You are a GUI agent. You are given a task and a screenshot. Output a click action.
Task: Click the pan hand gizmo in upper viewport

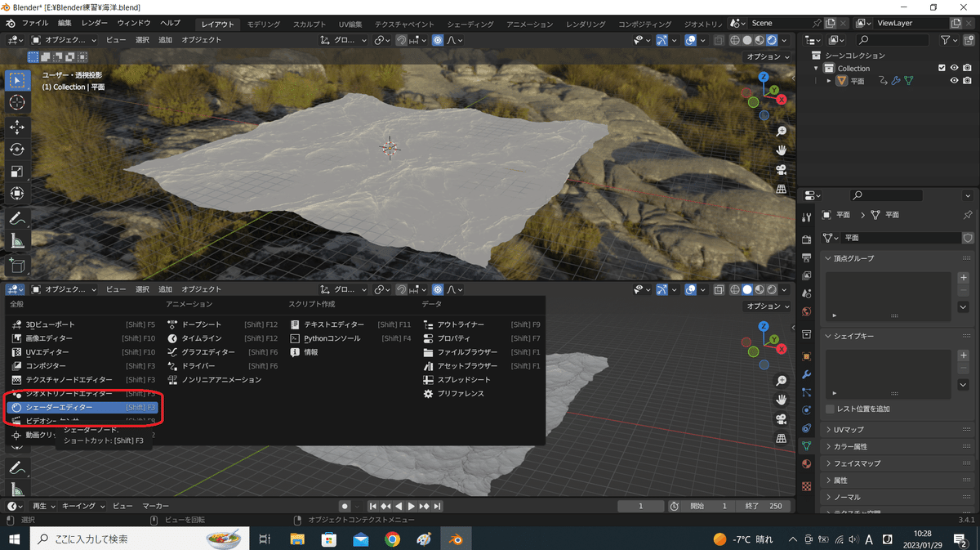coord(782,150)
